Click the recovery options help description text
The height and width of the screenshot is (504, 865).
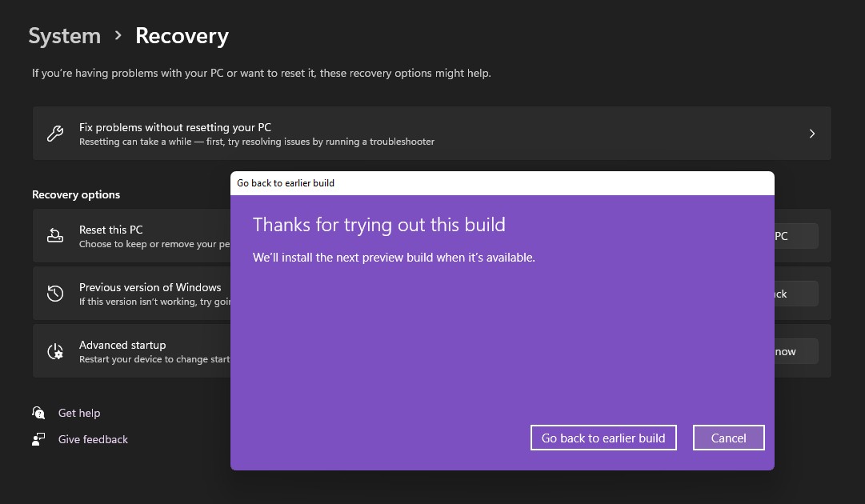click(262, 74)
